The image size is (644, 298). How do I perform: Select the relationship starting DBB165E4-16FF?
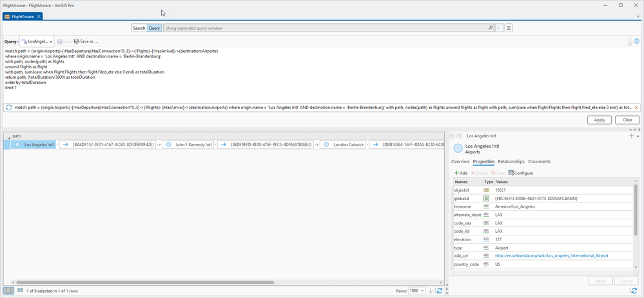point(407,144)
